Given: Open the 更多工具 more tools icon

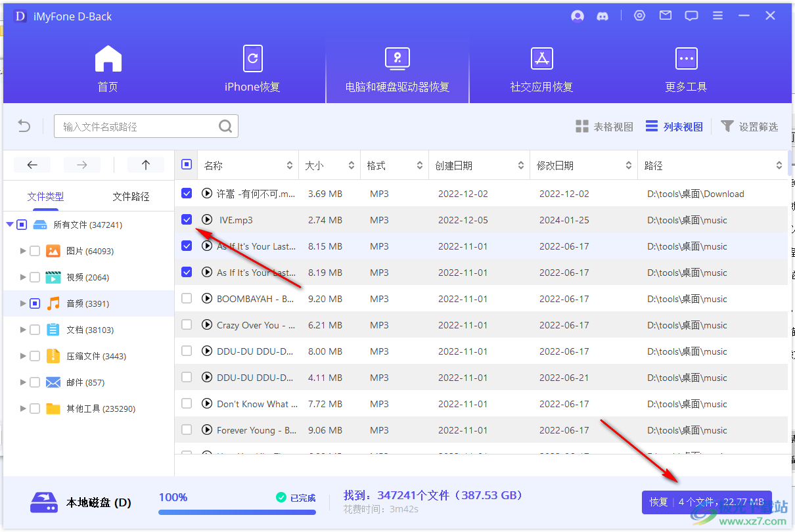Looking at the screenshot, I should coord(686,59).
